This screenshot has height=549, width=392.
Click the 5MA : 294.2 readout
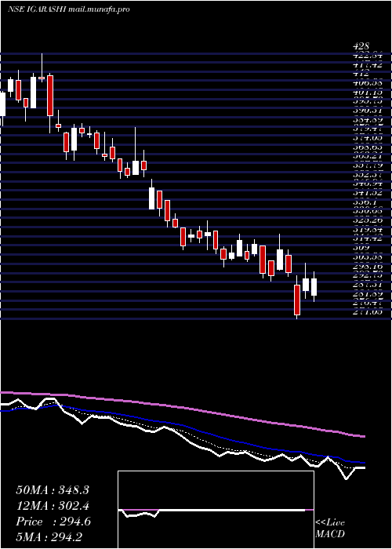point(50,537)
